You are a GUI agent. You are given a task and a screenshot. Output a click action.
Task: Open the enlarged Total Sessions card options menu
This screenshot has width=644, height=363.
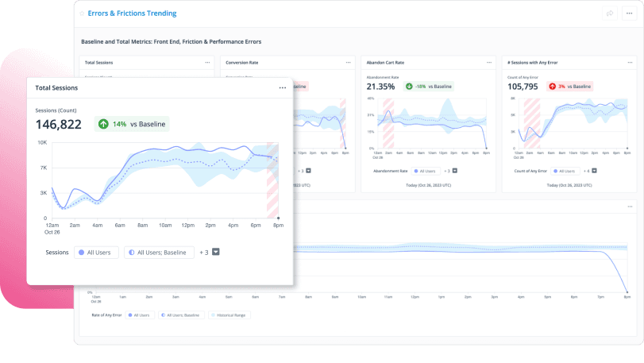pyautogui.click(x=282, y=88)
